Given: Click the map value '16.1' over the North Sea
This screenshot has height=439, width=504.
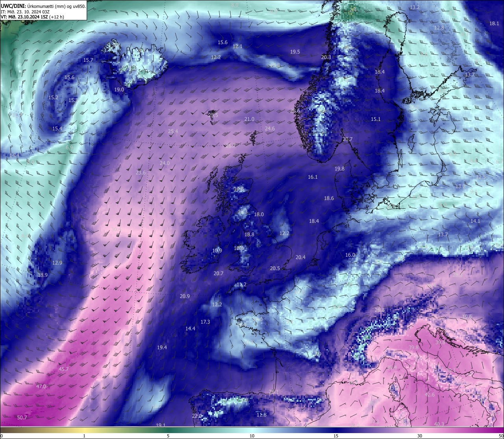Looking at the screenshot, I should 313,177.
